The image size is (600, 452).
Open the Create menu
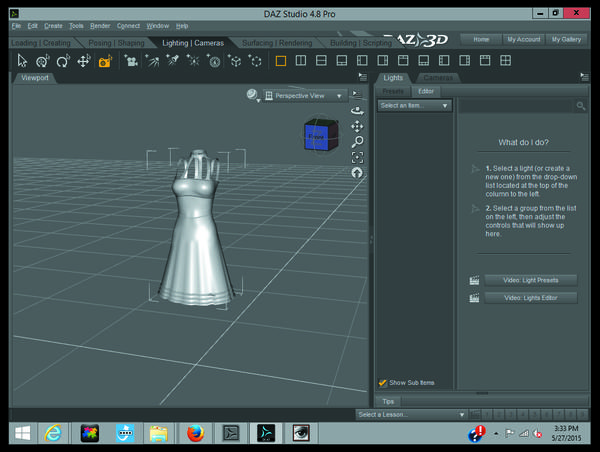(x=53, y=26)
